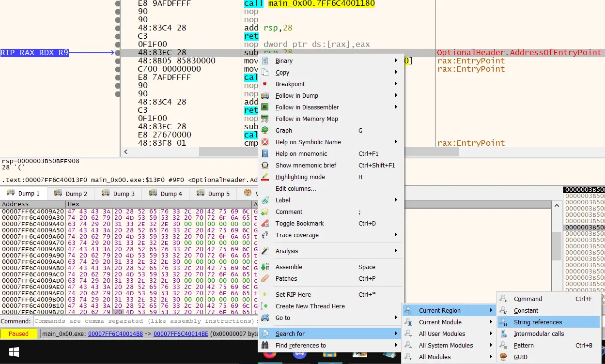The height and width of the screenshot is (364, 605).
Task: Click the Patches bandage icon
Action: click(265, 278)
